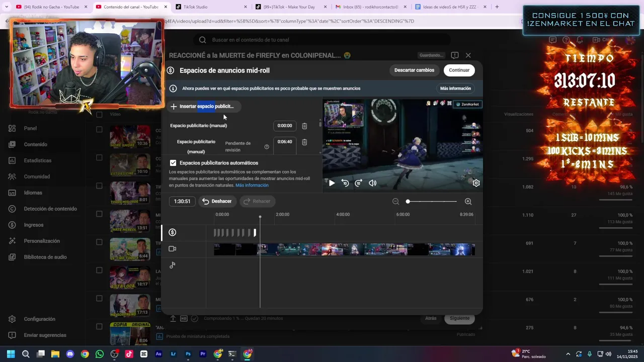Select the checkbox for the 17:13 video

click(x=99, y=299)
